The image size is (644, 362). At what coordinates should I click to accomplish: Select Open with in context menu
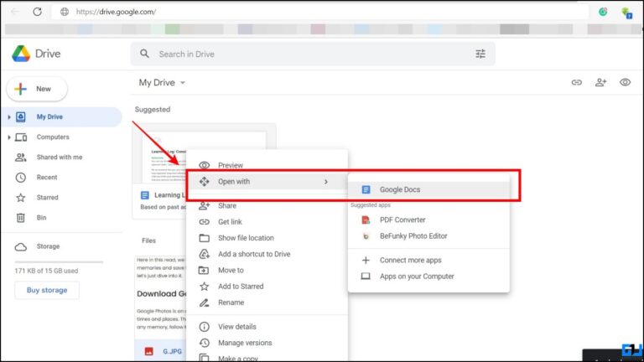tap(267, 181)
